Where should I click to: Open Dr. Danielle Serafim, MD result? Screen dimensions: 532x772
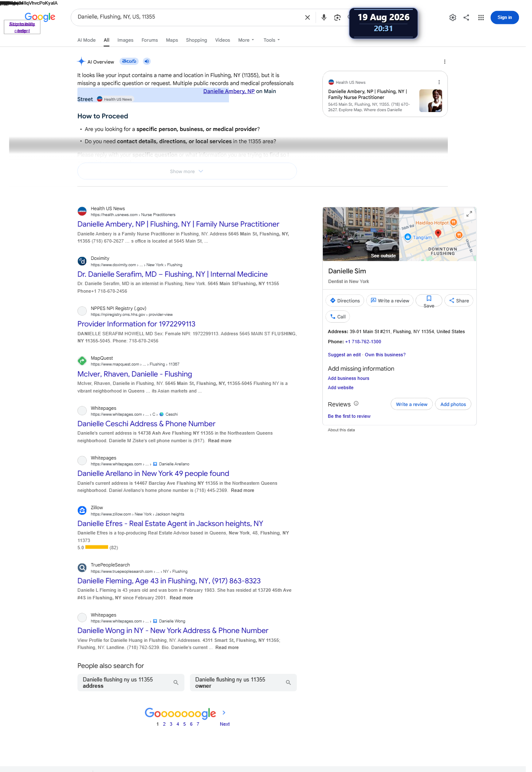coord(173,274)
